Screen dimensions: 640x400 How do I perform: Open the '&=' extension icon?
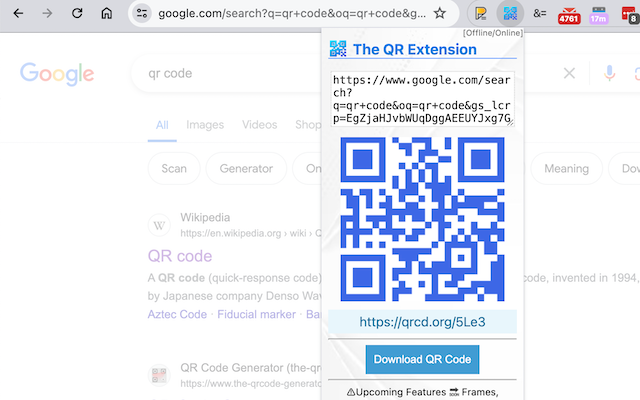540,13
